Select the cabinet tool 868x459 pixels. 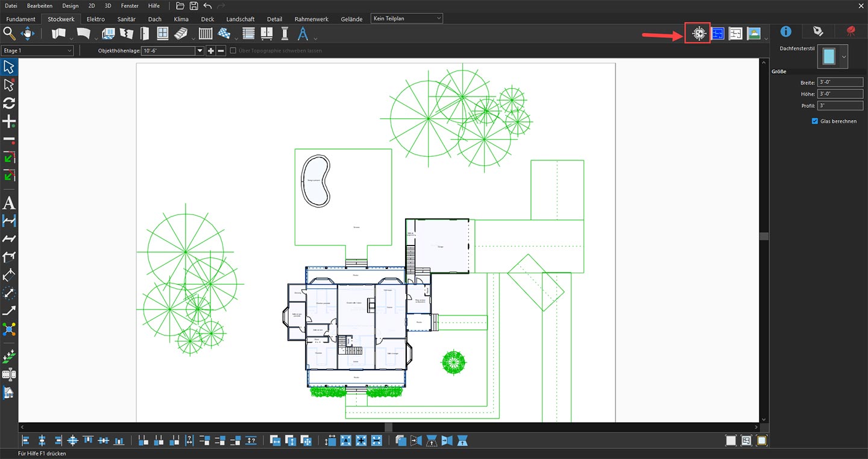pyautogui.click(x=266, y=34)
